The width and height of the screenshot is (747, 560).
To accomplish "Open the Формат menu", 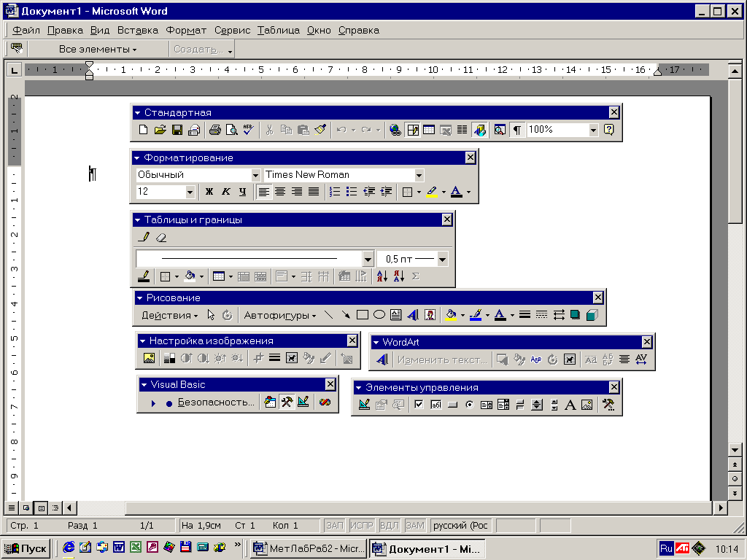I will click(186, 31).
